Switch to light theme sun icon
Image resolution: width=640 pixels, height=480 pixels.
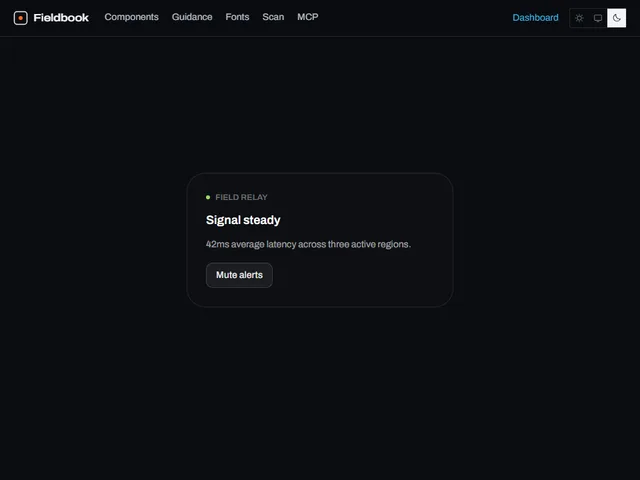pyautogui.click(x=579, y=18)
